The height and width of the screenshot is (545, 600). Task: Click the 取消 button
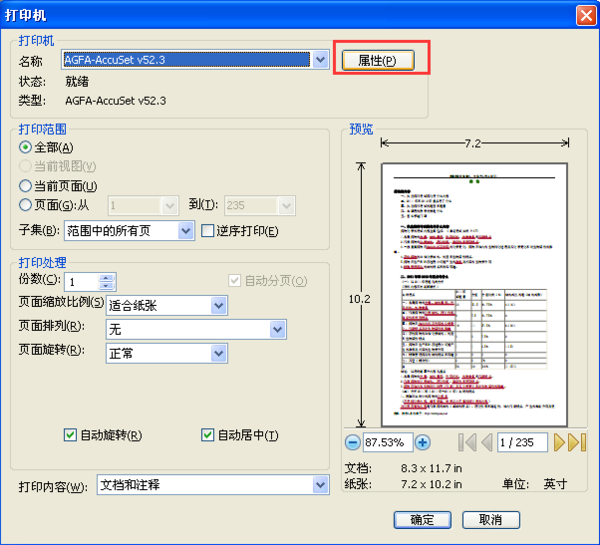(491, 520)
